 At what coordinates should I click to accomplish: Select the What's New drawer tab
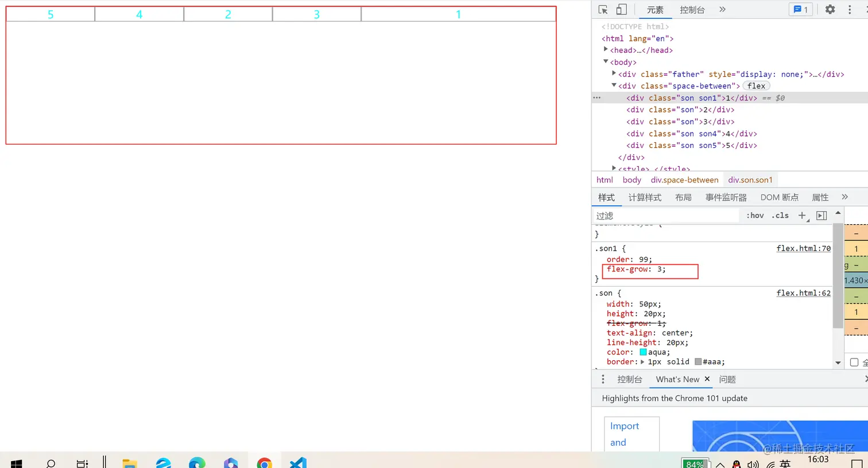pos(677,380)
